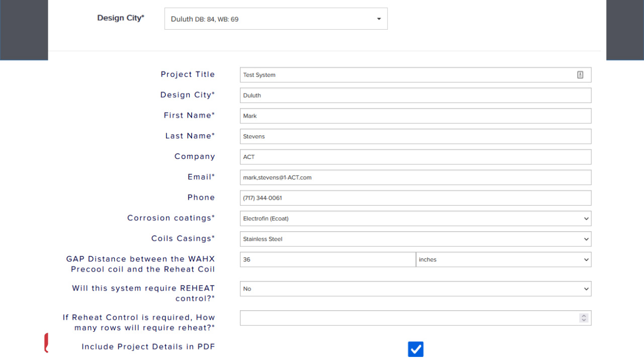Viewport: 644px width, 362px height.
Task: Click the "Company" field label
Action: pyautogui.click(x=195, y=156)
